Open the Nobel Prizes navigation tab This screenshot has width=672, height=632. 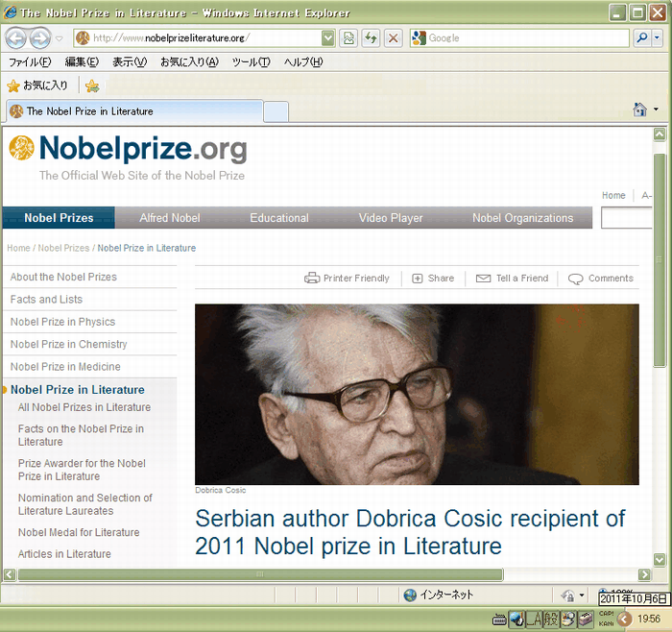point(59,218)
